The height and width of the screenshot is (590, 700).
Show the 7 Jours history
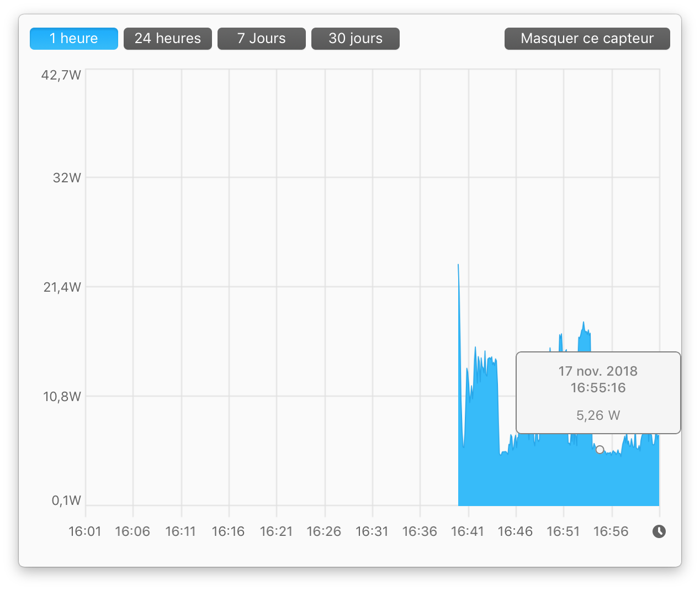[x=262, y=39]
